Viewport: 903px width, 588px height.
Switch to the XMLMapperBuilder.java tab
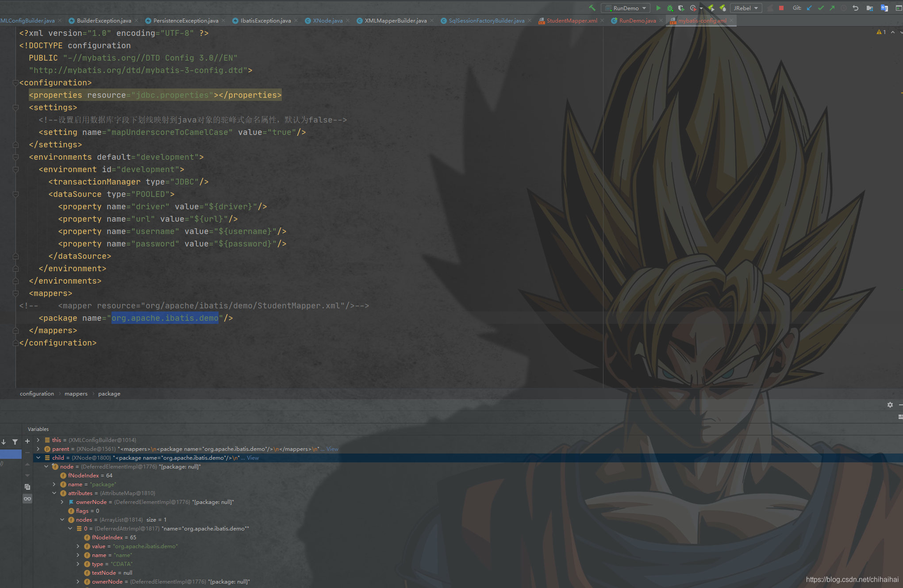pos(396,20)
